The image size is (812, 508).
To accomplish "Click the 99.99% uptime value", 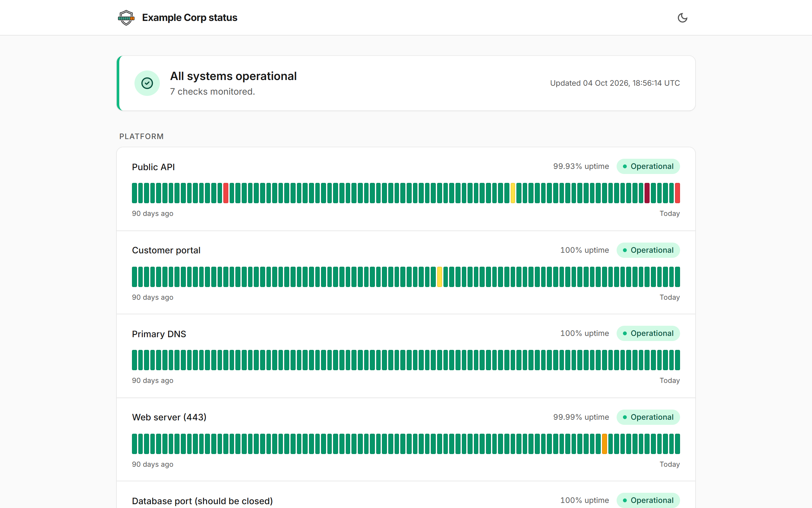I will coord(581,417).
